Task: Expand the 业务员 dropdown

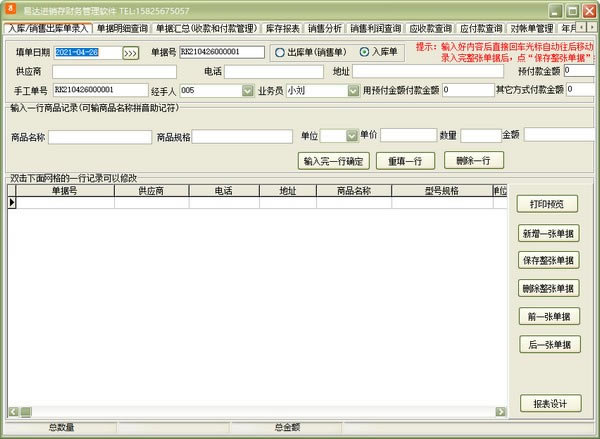Action: point(353,91)
